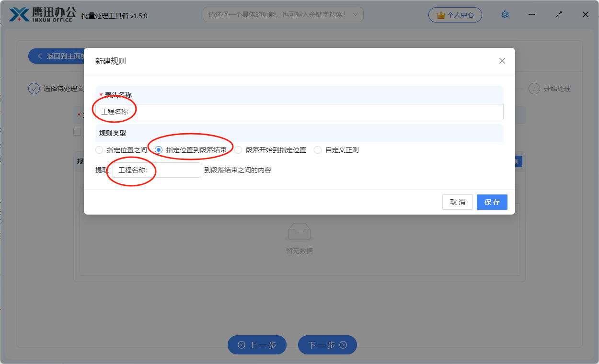Click the checkmark circle beside 选择待处理文
The width and height of the screenshot is (599, 364).
click(x=34, y=89)
